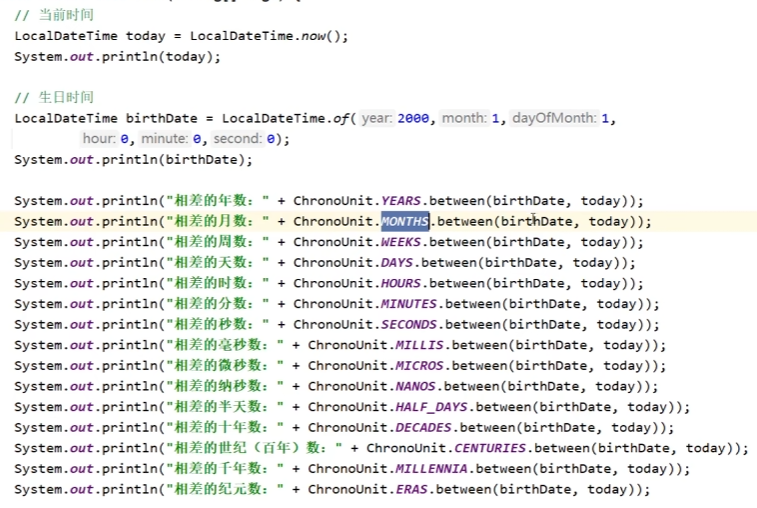Screen dimensions: 757x508
Task: Click println(birthDate) statement
Action: tap(133, 159)
